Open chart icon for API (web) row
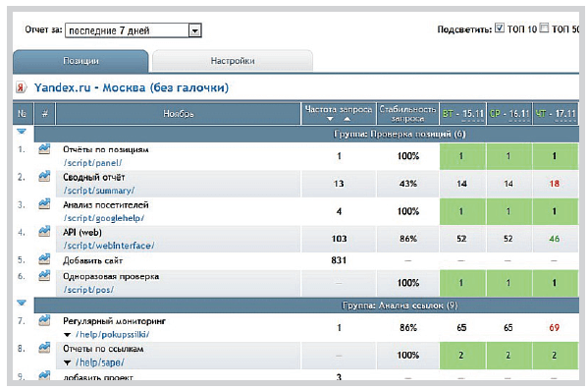This screenshot has width=588, height=389. tap(44, 231)
